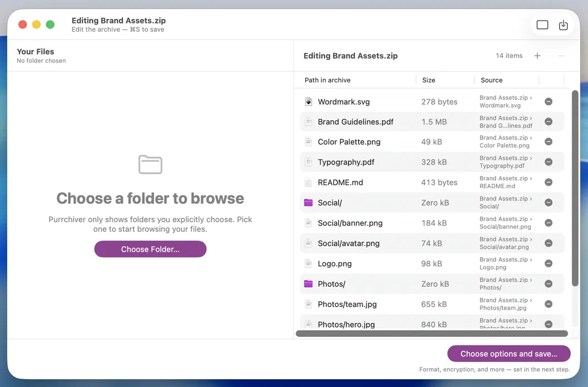Select the Typography.pdf row
The image size is (588, 387).
point(432,162)
